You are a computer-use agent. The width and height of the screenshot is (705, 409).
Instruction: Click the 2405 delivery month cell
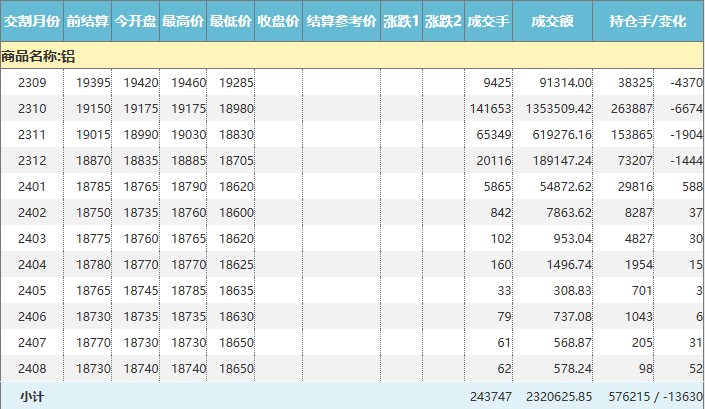(32, 290)
